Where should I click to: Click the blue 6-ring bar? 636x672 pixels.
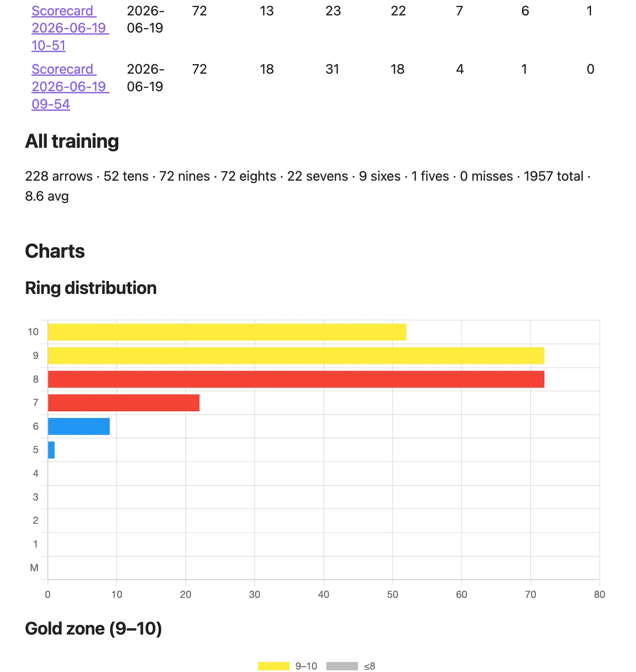(79, 426)
